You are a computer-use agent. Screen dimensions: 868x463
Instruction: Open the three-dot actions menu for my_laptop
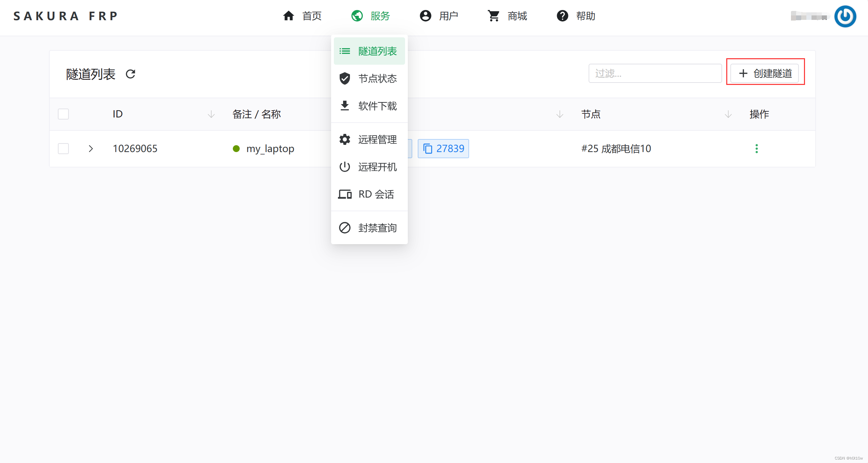tap(757, 149)
